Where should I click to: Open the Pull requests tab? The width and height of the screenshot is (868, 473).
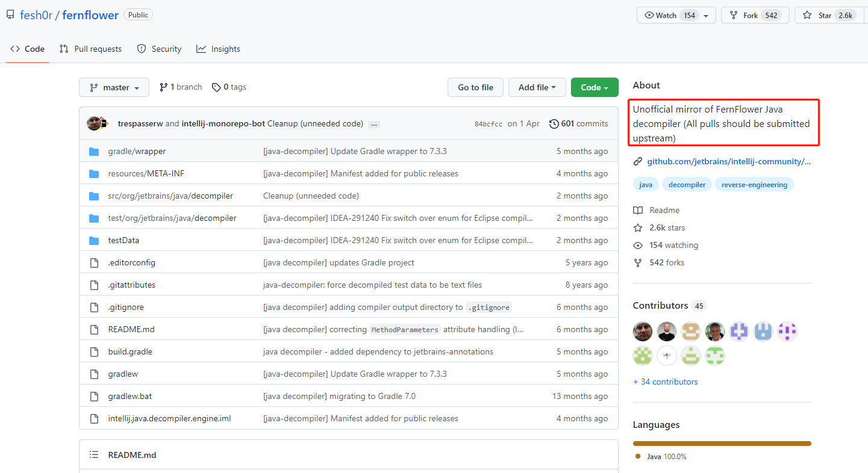tap(90, 49)
